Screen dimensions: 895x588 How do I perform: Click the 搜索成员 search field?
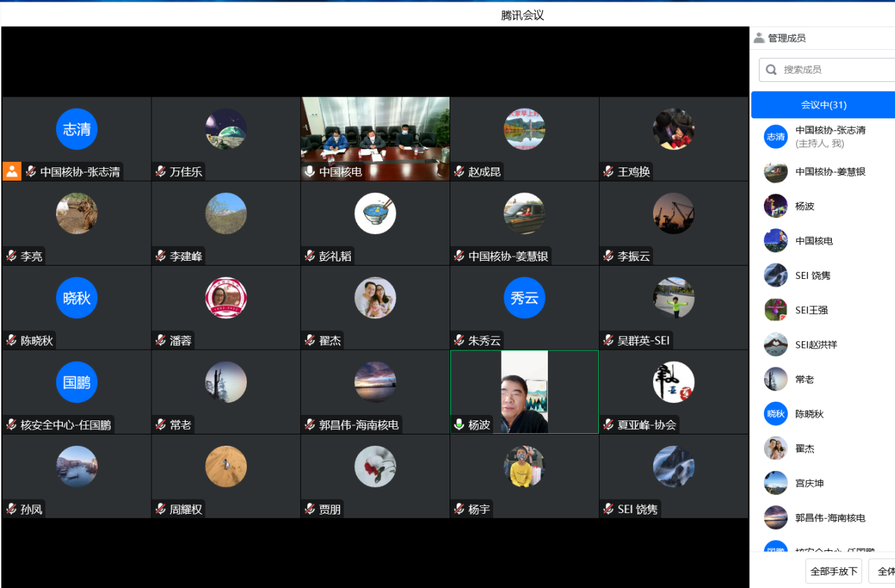click(x=835, y=70)
